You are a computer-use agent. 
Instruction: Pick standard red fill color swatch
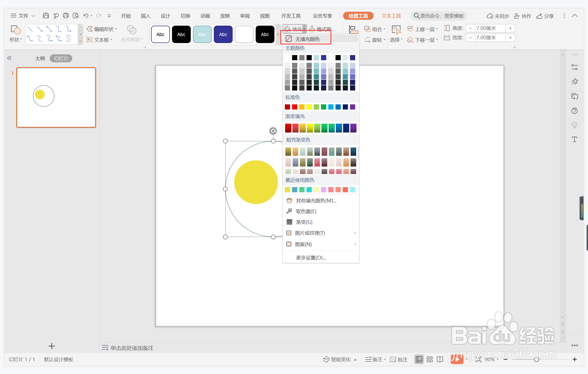[x=295, y=107]
